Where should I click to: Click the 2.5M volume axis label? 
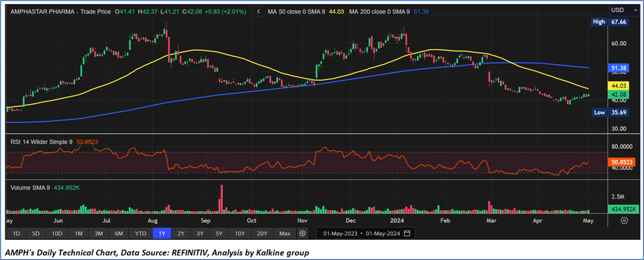617,197
